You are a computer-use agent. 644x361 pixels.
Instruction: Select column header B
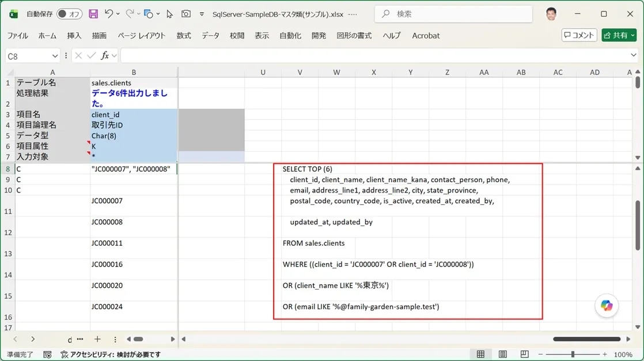click(x=134, y=72)
